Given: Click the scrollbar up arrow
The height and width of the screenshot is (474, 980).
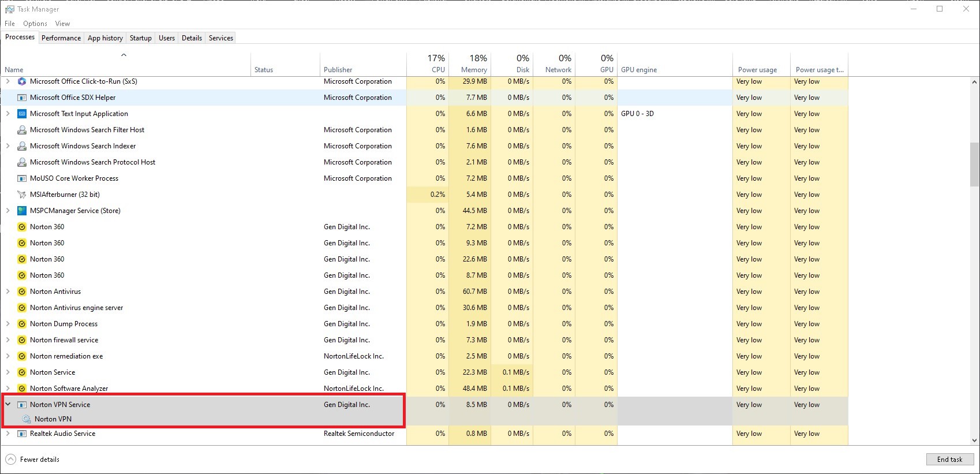Looking at the screenshot, I should coord(975,82).
